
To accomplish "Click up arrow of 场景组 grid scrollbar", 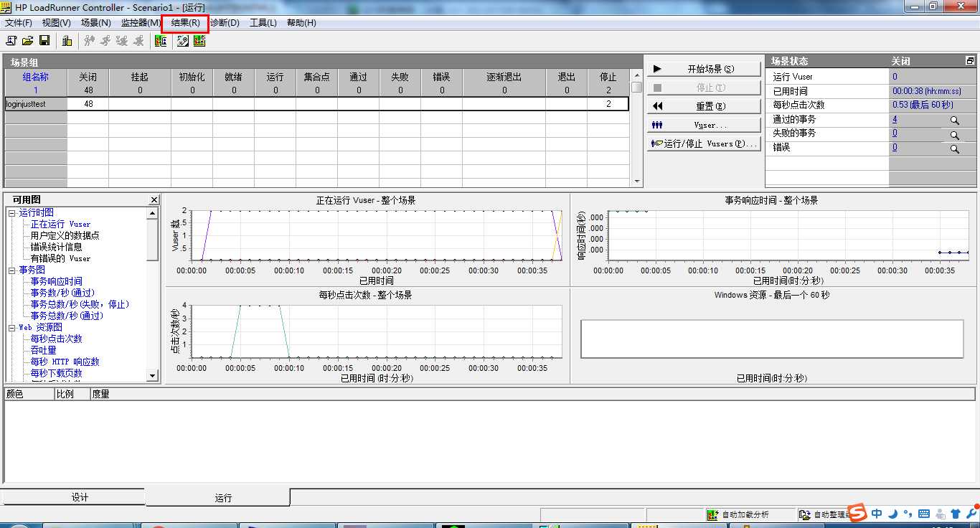I will pyautogui.click(x=636, y=75).
